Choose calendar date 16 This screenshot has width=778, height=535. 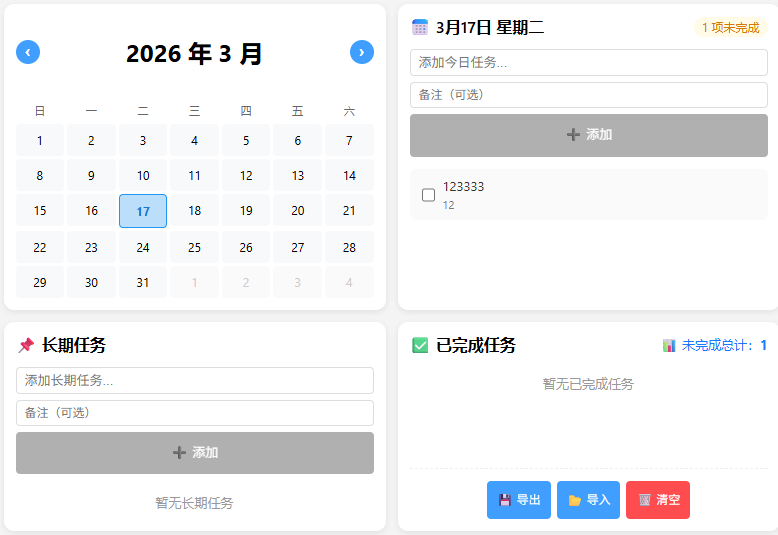(91, 211)
